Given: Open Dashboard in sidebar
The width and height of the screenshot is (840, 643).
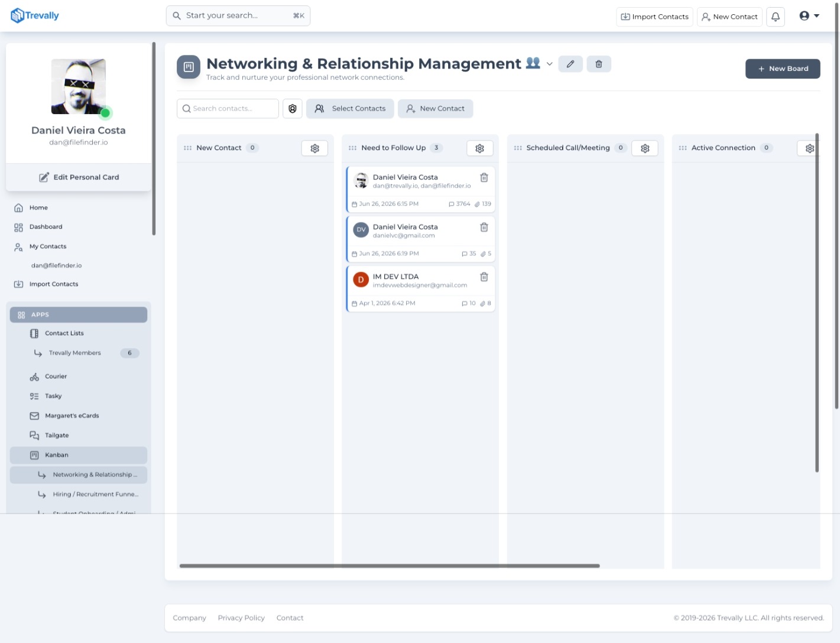Looking at the screenshot, I should coord(46,227).
